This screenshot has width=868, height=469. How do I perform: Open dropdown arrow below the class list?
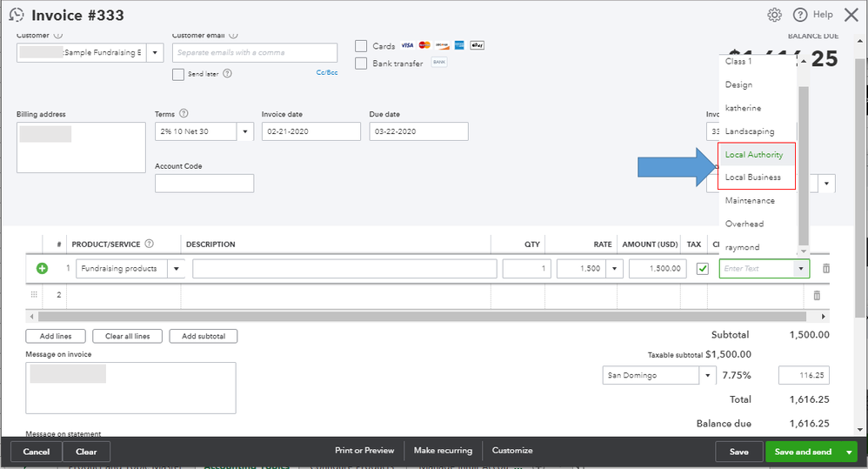pos(826,184)
